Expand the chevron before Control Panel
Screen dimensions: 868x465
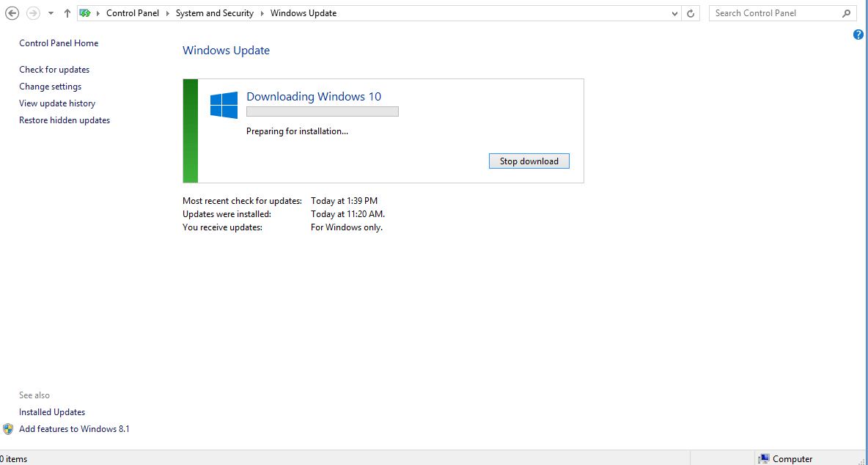(x=98, y=13)
